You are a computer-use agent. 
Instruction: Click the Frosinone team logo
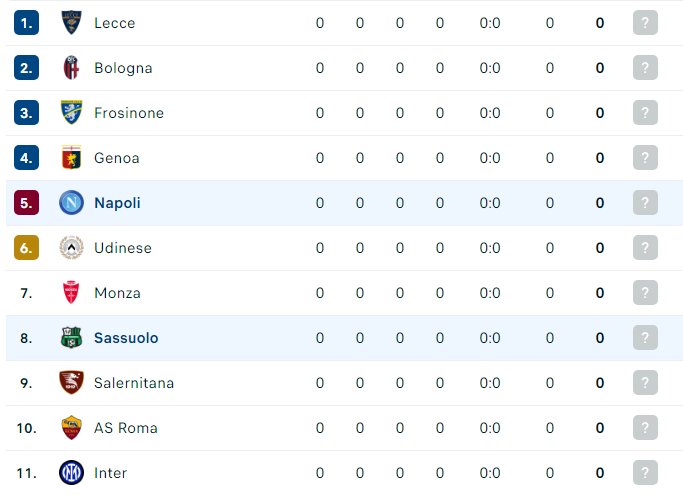71,112
